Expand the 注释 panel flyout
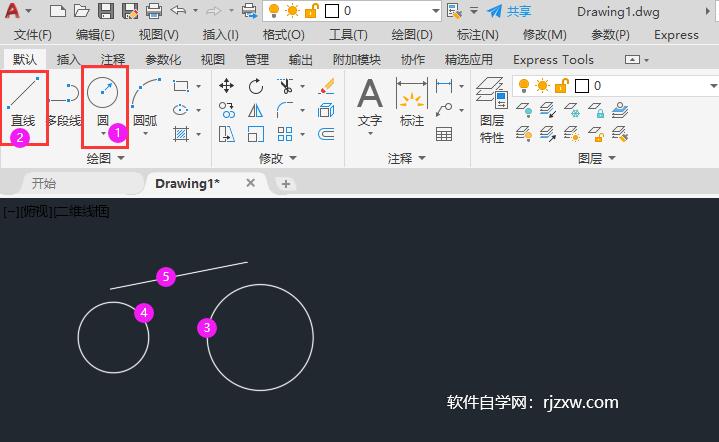719x442 pixels. point(422,158)
